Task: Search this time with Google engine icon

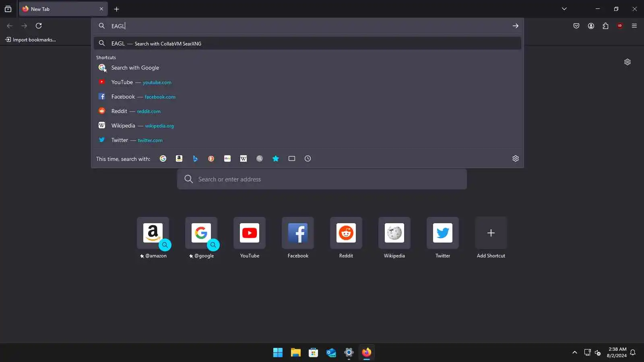Action: pyautogui.click(x=163, y=158)
